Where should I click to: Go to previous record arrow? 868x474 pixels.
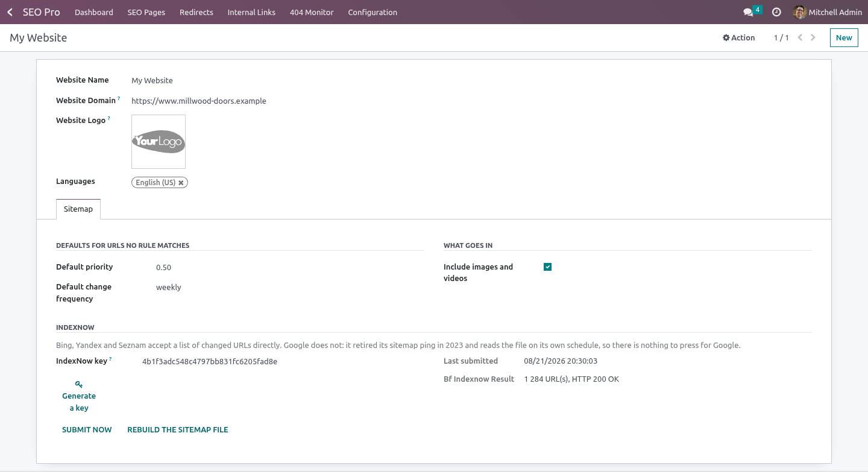coord(800,37)
